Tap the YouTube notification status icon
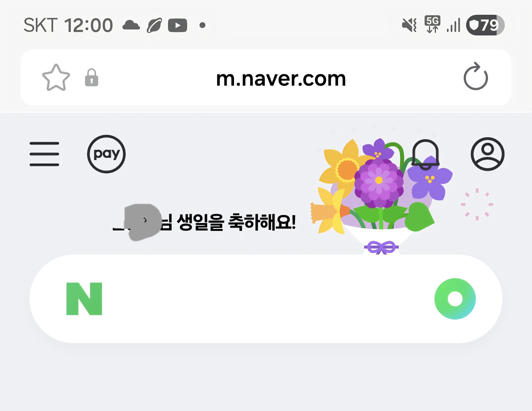This screenshot has width=532, height=411. click(x=178, y=25)
